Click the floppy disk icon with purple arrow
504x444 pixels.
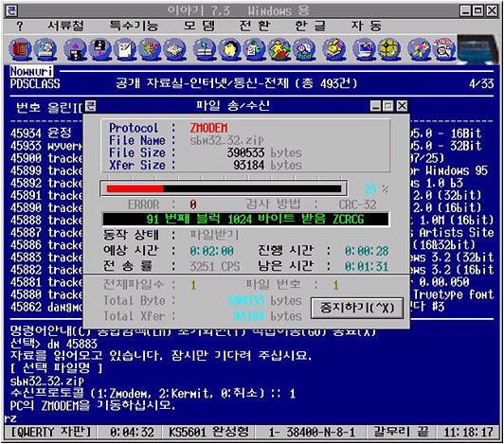tap(75, 49)
